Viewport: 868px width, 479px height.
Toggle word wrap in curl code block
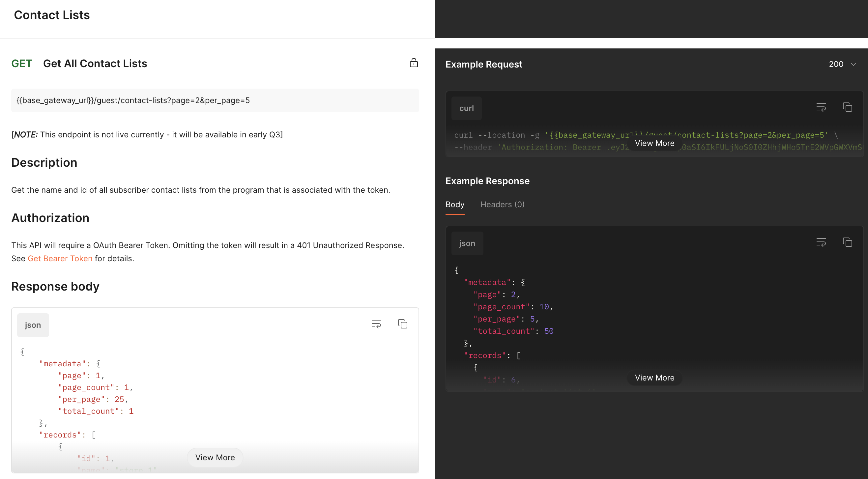(821, 107)
